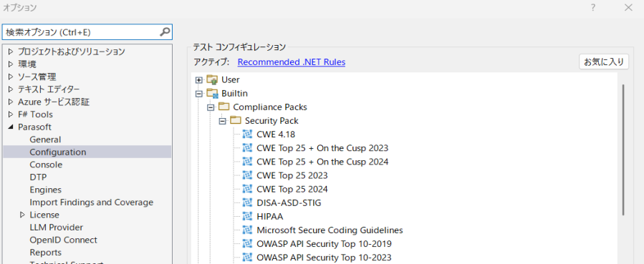
Task: Expand the F# Tools category
Action: (x=11, y=114)
